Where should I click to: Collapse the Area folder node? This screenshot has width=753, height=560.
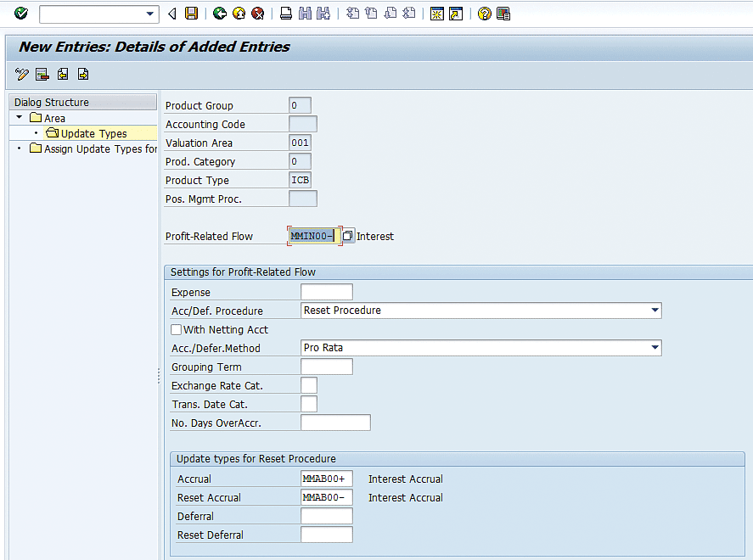(20, 117)
